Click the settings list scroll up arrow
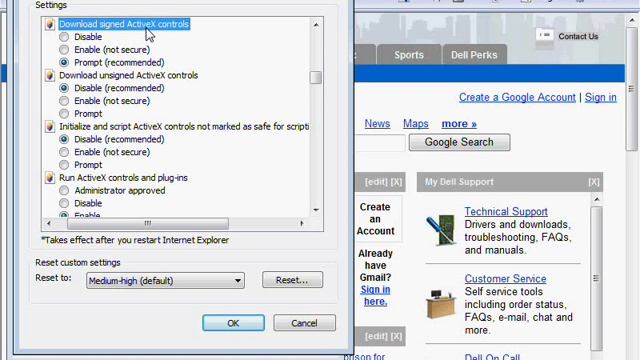The height and width of the screenshot is (360, 640). pos(316,25)
